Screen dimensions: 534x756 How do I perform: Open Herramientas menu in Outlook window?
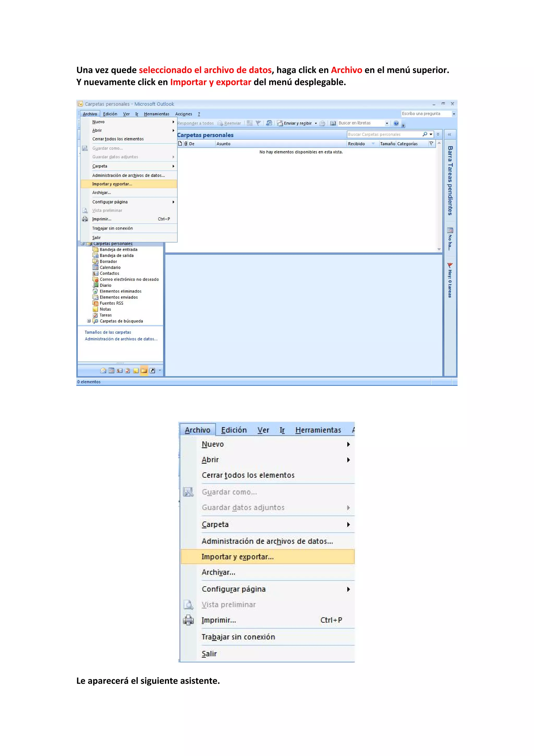(157, 114)
